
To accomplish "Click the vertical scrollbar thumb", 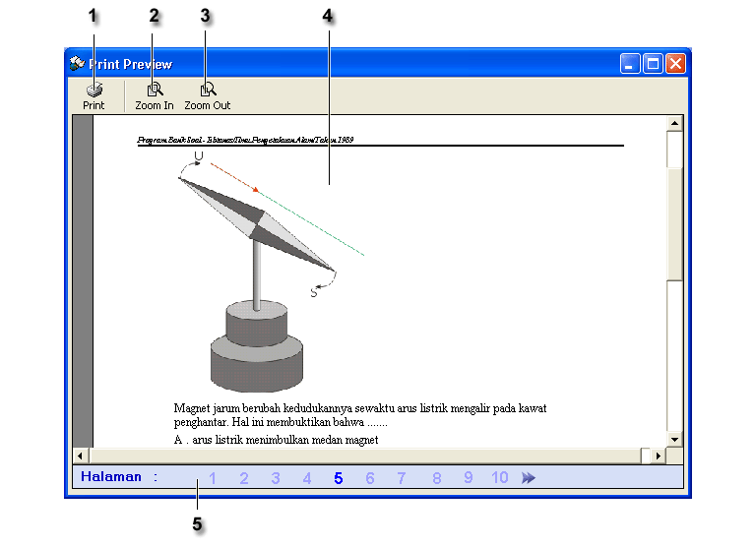I will pos(674,222).
